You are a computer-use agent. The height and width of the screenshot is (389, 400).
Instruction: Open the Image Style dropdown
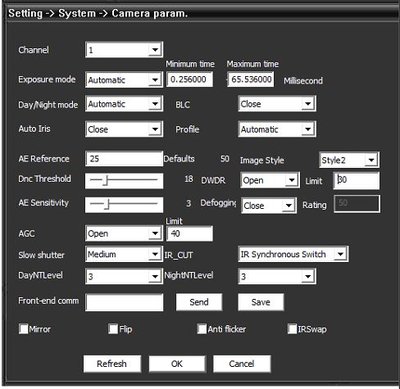click(x=349, y=160)
